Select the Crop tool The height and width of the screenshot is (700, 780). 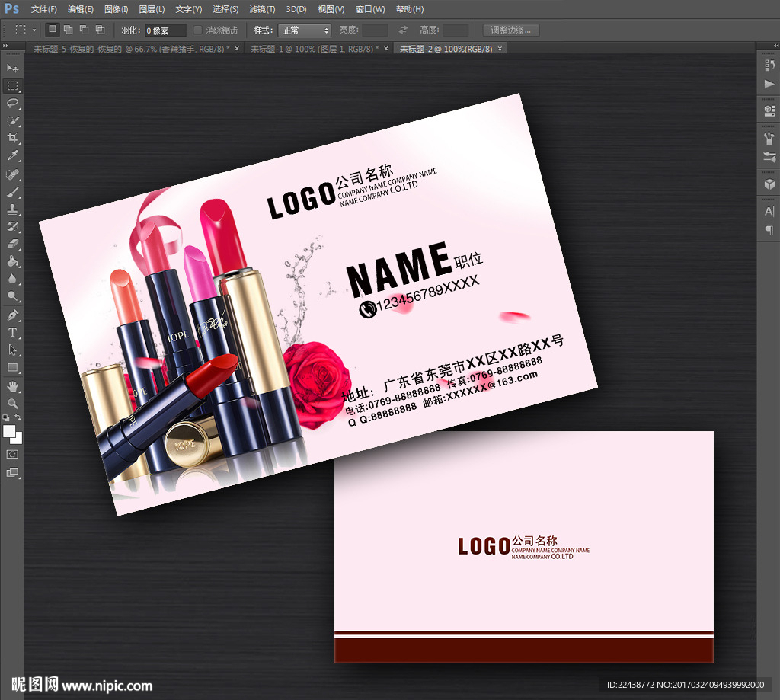coord(12,138)
